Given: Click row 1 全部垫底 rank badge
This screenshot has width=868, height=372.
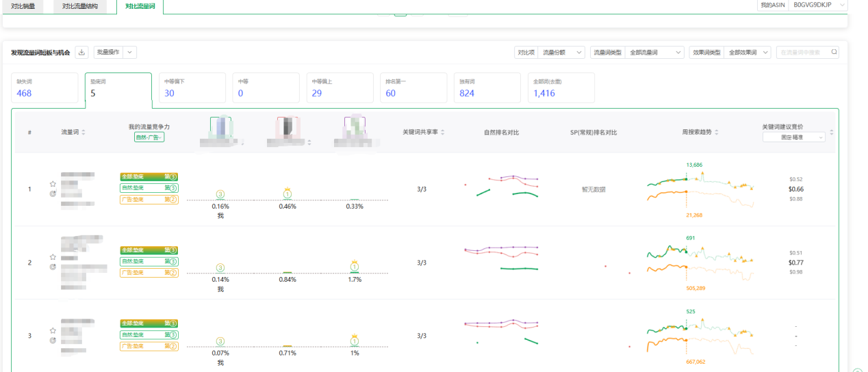Looking at the screenshot, I should point(149,177).
